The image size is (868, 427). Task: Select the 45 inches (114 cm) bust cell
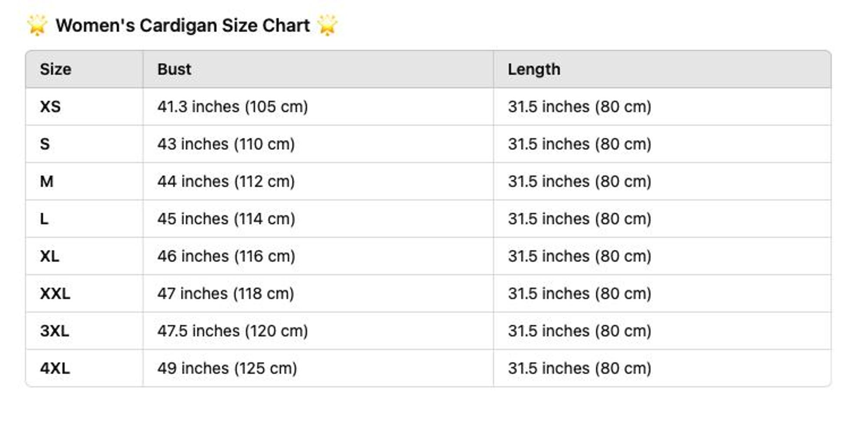pos(226,219)
